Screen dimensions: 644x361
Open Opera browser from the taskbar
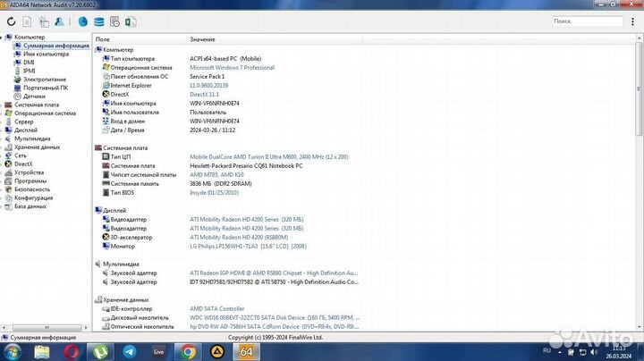[71, 352]
